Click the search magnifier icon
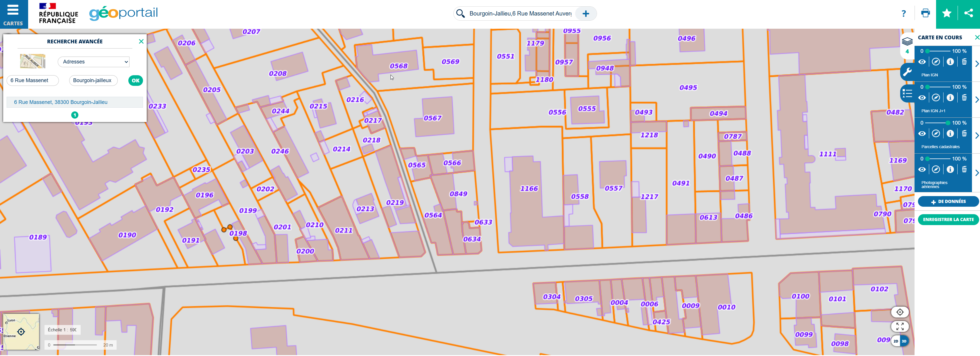Image resolution: width=980 pixels, height=356 pixels. click(460, 14)
